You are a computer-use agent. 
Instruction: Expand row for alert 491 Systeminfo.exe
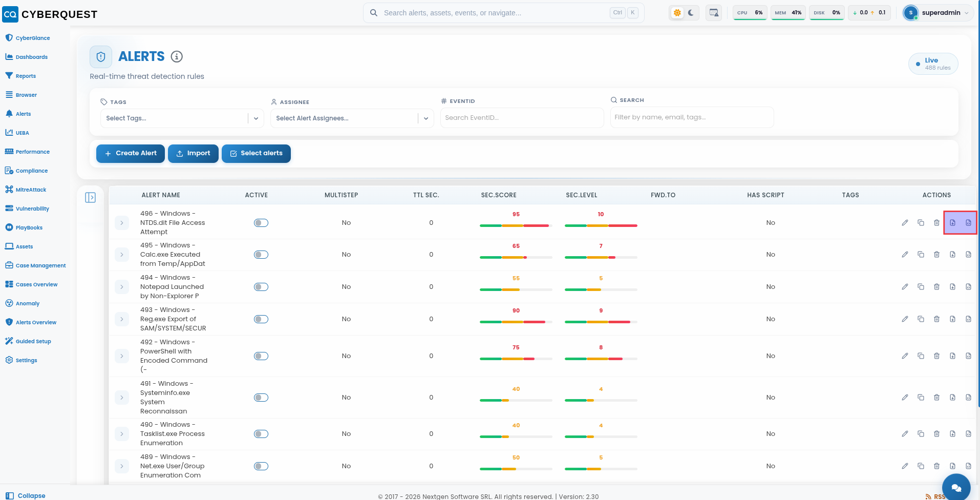coord(122,398)
